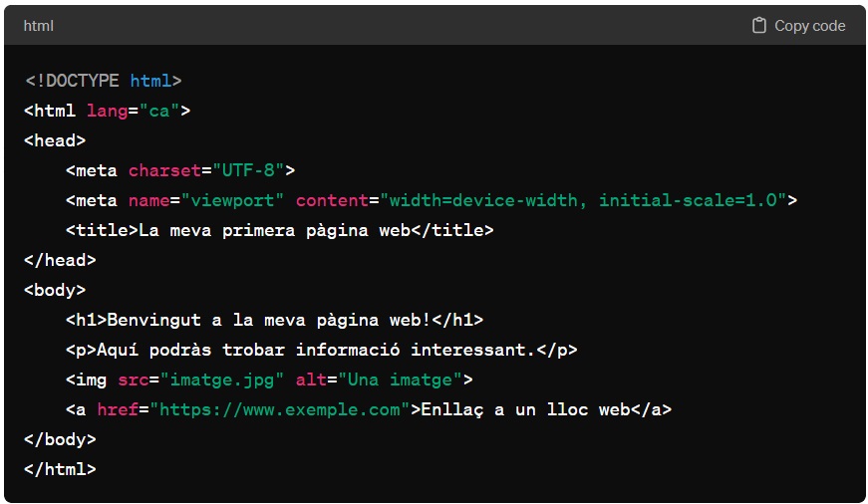Click the html language label in header
This screenshot has width=868, height=504.
[39, 26]
